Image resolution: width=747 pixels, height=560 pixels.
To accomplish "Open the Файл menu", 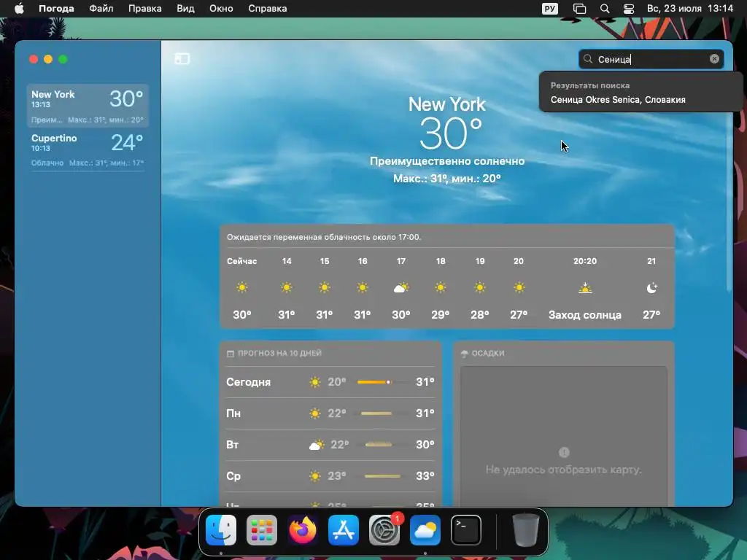I will [101, 8].
